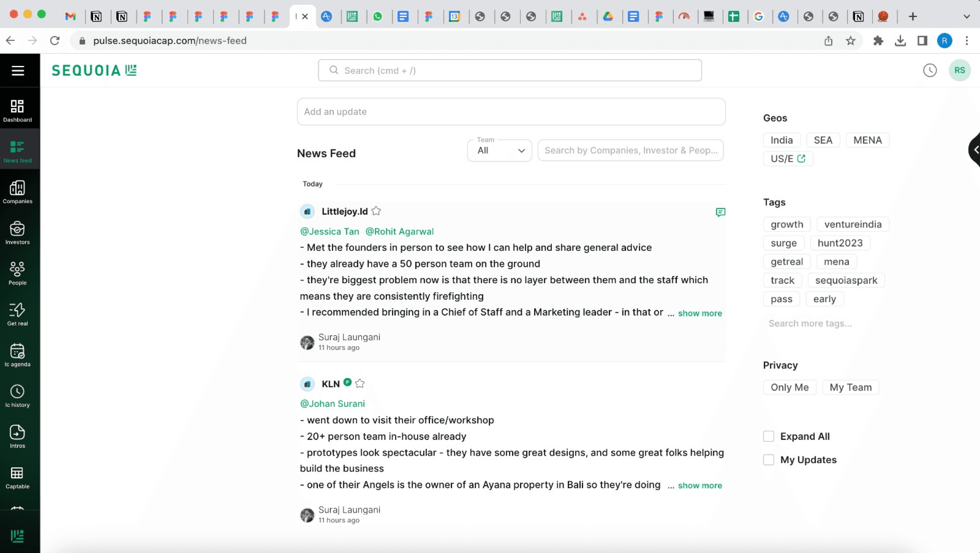980x553 pixels.
Task: Click the browser back arrow
Action: click(11, 40)
